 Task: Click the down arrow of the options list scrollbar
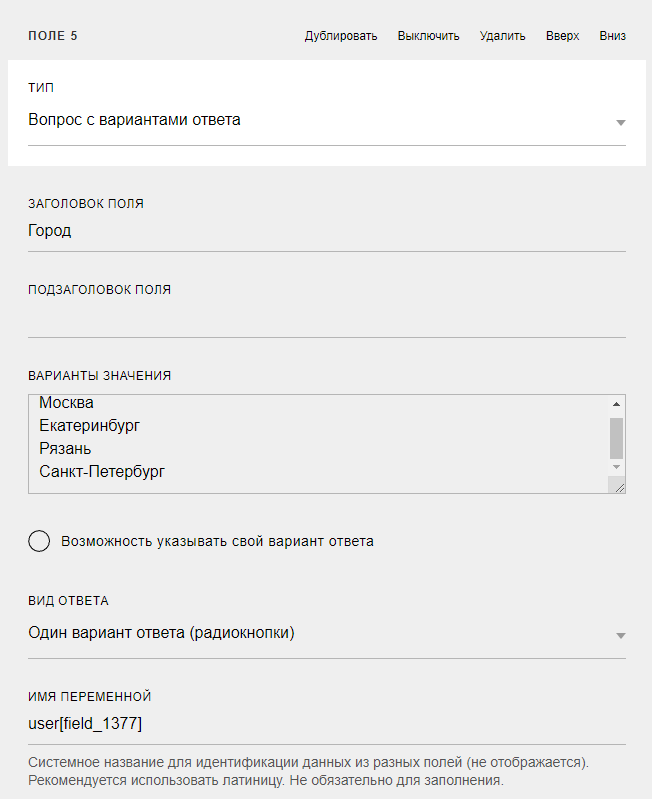(616, 467)
